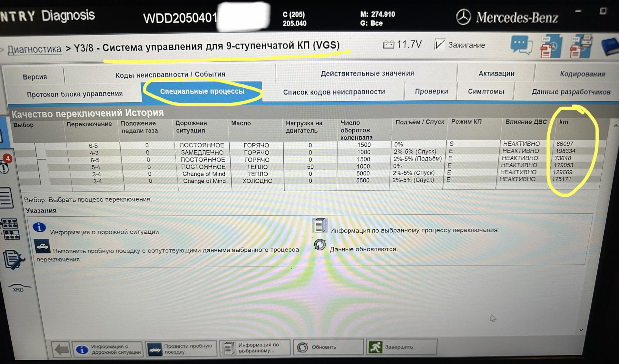Viewport: 619px width, 364px height.
Task: Open the checklist with wrench sidebar icon
Action: tap(13, 260)
